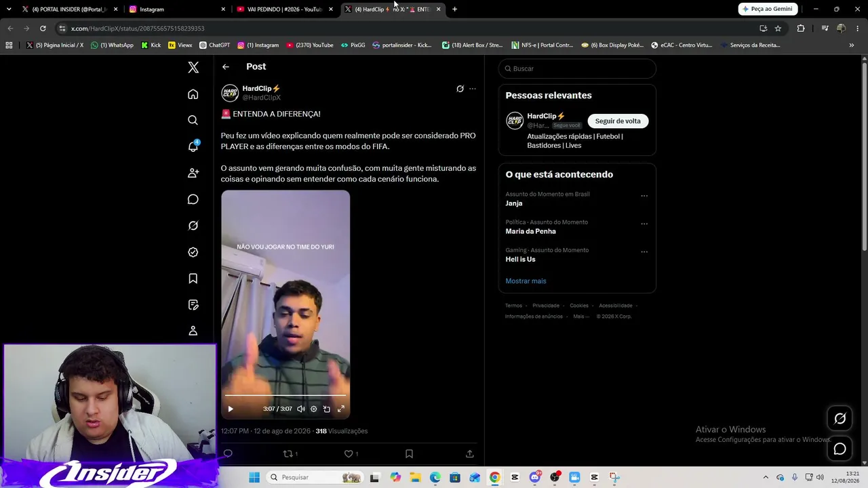
Task: Click Grok explain icon on the post
Action: 460,89
